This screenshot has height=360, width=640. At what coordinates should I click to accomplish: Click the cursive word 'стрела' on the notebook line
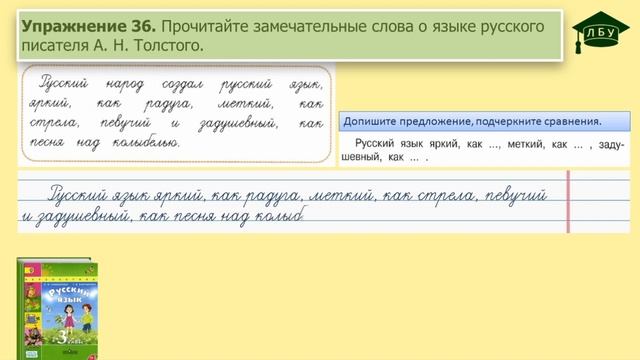click(447, 196)
